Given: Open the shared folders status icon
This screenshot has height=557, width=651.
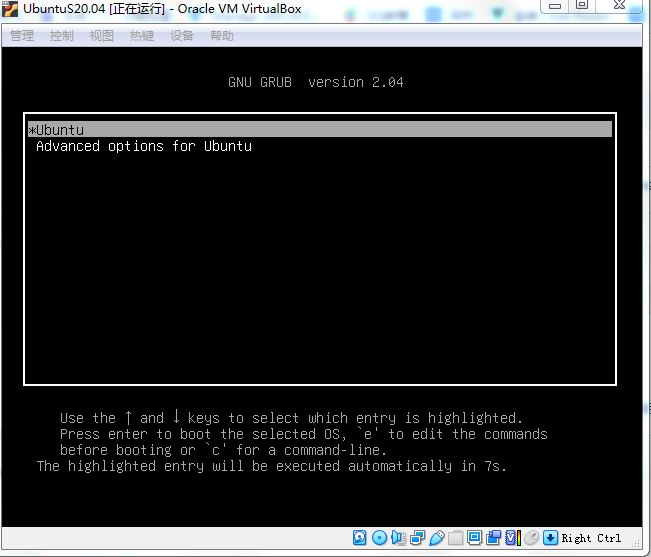Looking at the screenshot, I should pyautogui.click(x=456, y=538).
